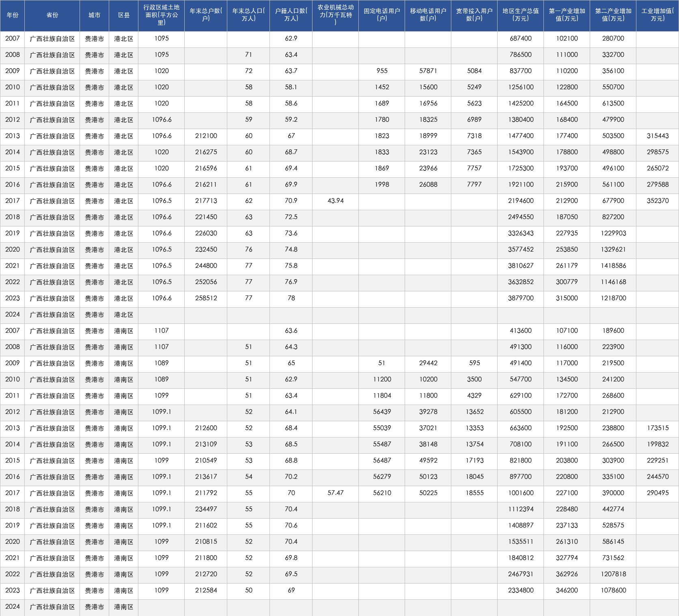The width and height of the screenshot is (679, 616).
Task: Select cell with value 43.94
Action: (x=335, y=201)
